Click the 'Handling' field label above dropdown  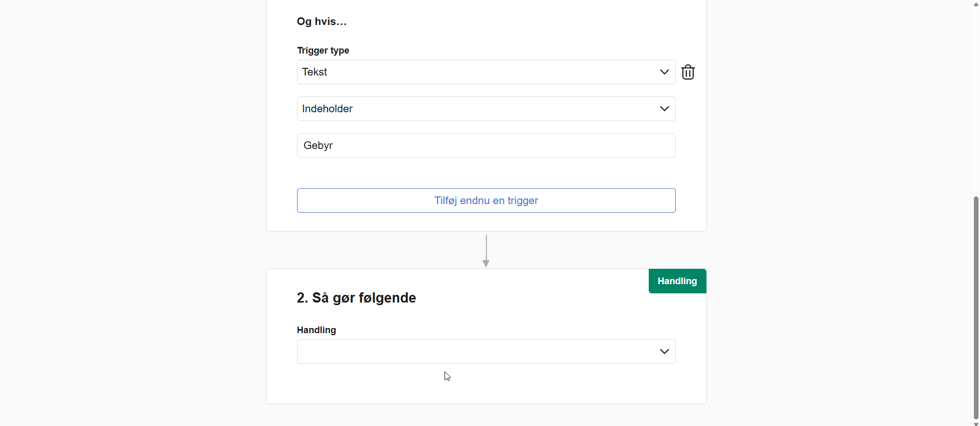point(316,330)
